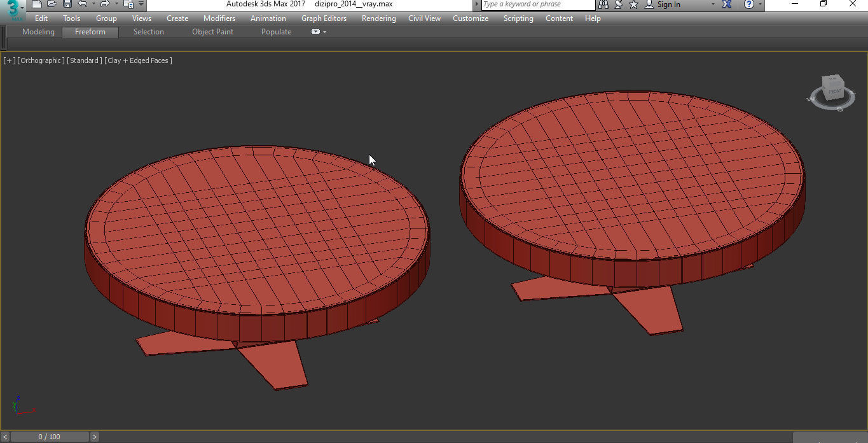Click in the keyword search field
The height and width of the screenshot is (443, 868).
537,4
